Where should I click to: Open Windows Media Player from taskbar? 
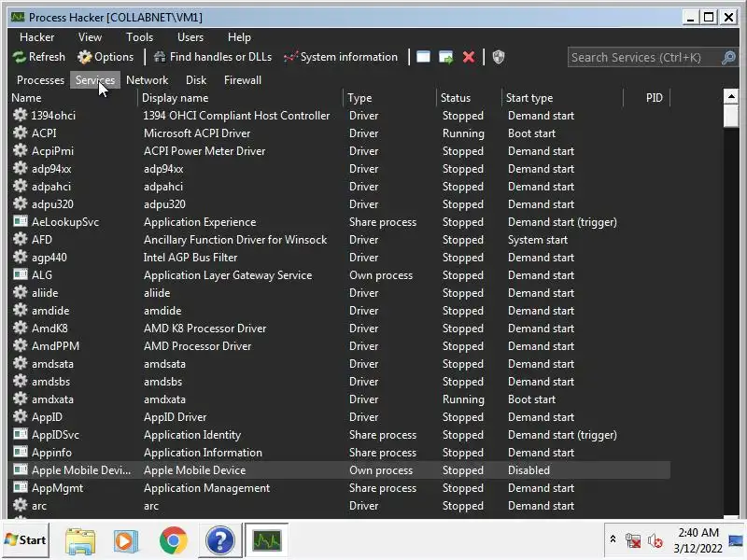pos(126,540)
